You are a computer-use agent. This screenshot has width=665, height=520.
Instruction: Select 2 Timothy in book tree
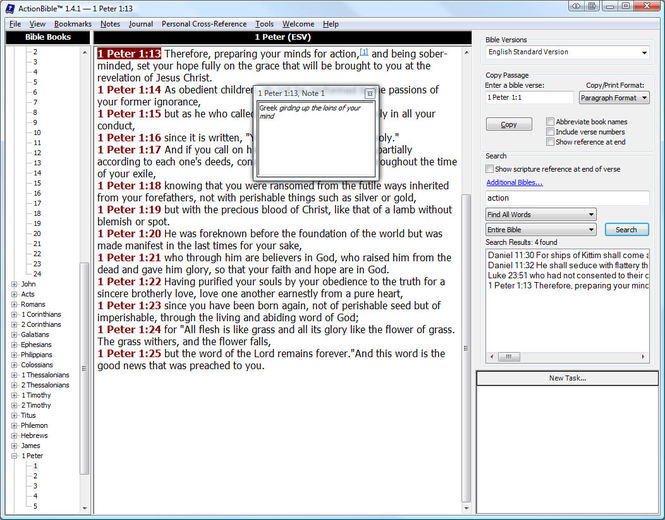coord(36,405)
